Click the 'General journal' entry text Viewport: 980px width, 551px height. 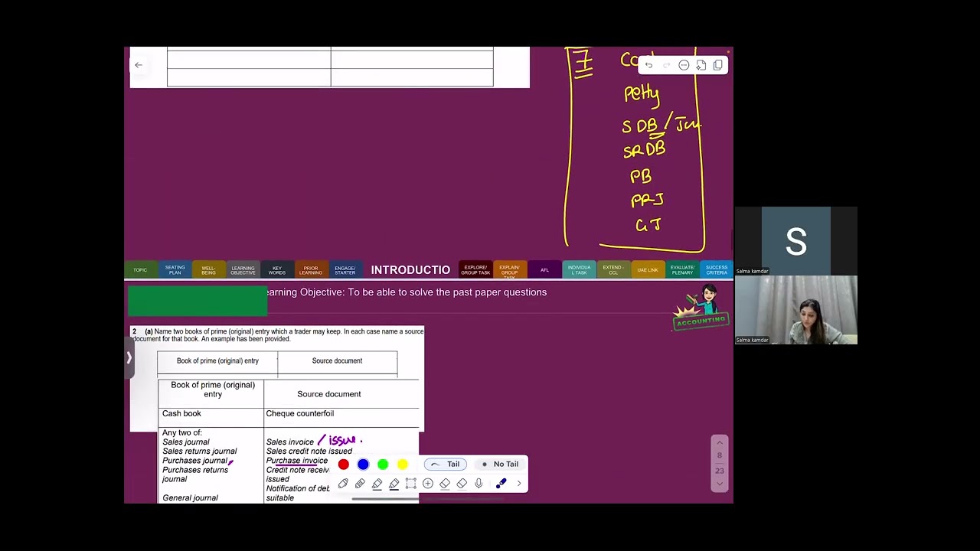[190, 498]
